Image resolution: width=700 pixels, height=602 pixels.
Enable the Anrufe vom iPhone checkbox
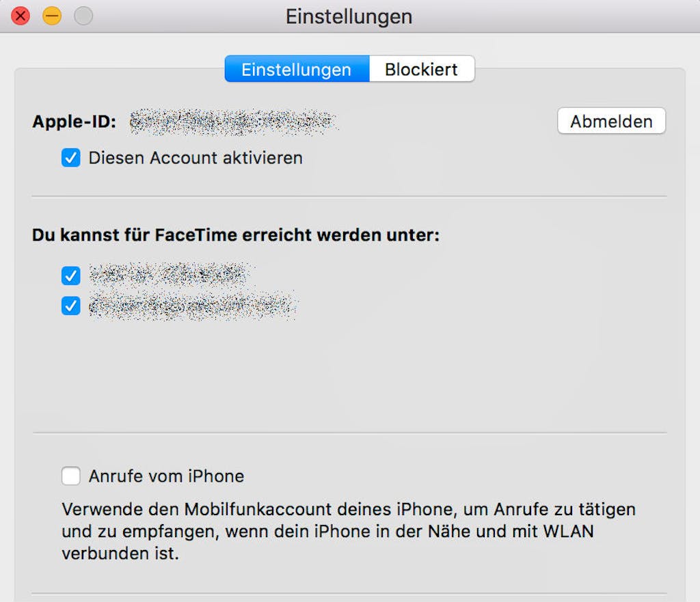tap(71, 476)
